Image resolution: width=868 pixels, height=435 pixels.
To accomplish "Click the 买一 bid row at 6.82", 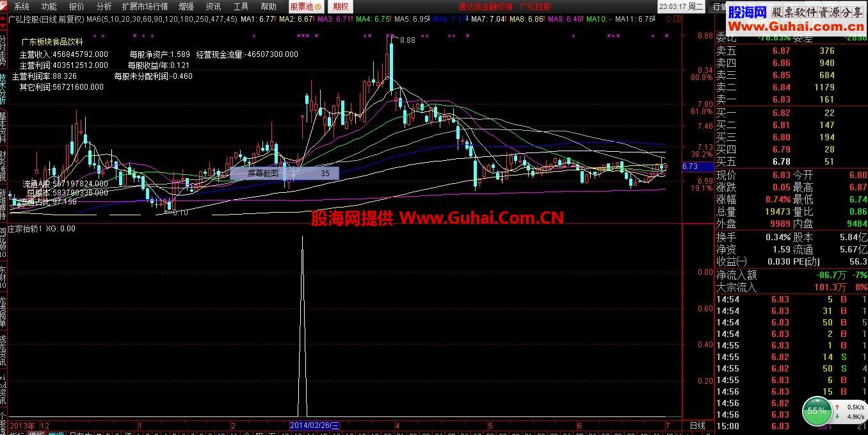I will 791,113.
